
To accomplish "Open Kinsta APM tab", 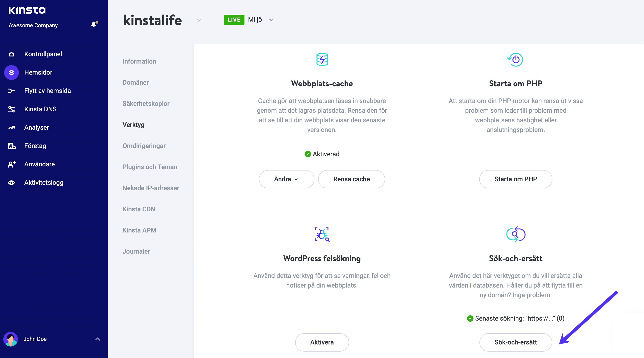I will tap(139, 230).
